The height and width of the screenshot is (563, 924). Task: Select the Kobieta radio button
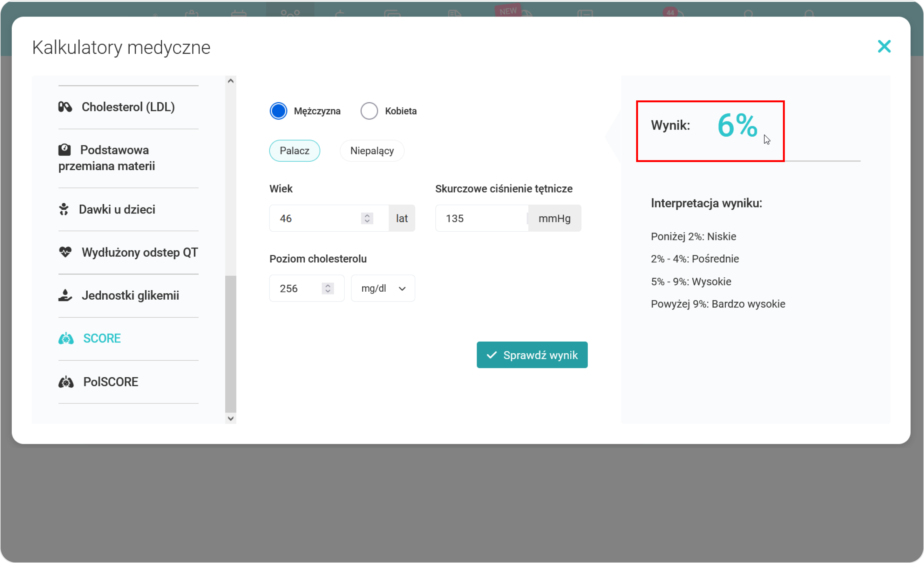[x=369, y=111]
